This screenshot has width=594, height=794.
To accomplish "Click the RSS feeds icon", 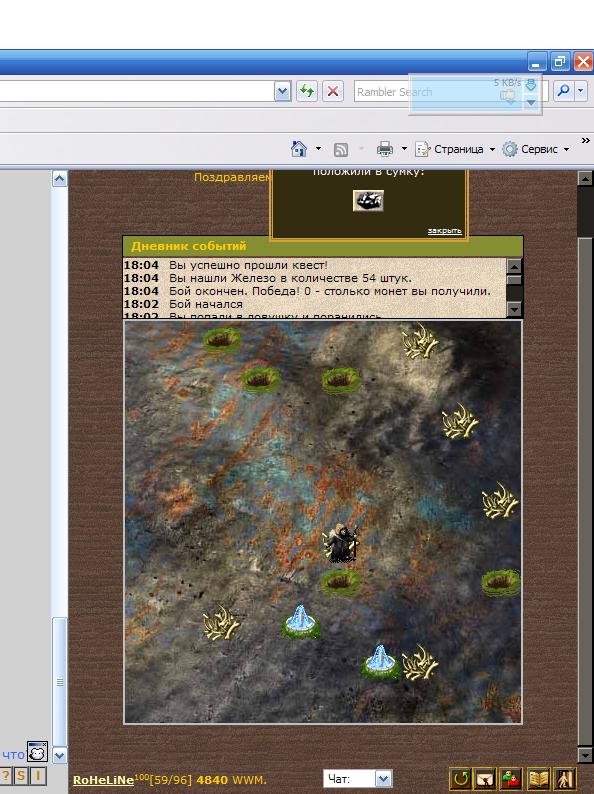I will (x=341, y=149).
